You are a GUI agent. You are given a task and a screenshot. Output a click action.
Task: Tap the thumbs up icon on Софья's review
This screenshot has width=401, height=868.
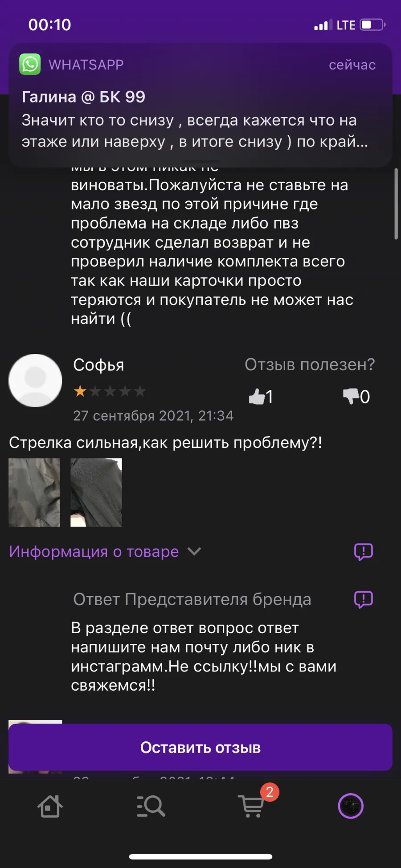(257, 396)
